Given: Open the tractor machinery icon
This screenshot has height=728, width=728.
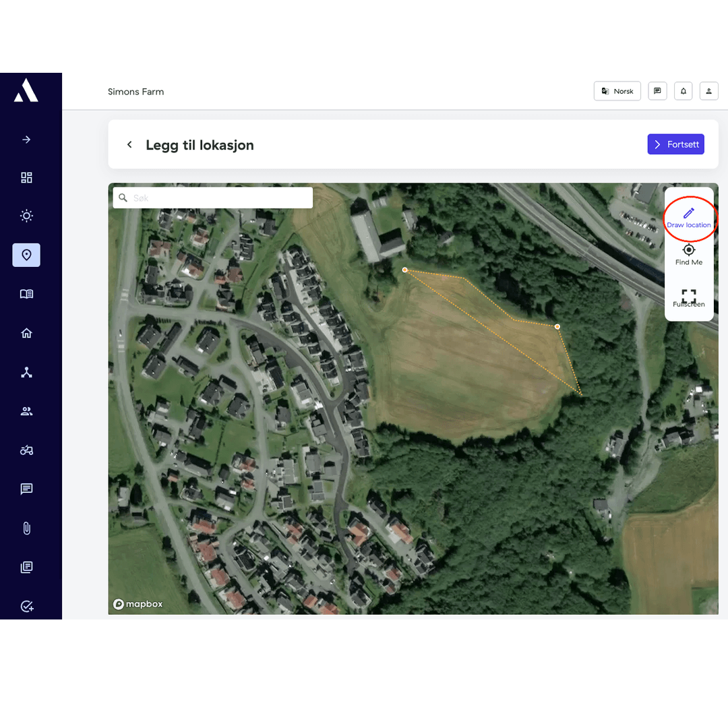Looking at the screenshot, I should 26,450.
